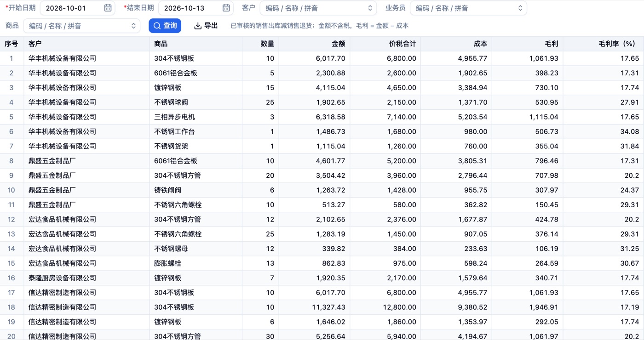This screenshot has height=340, width=644.
Task: Focus the 开始日期 field showing 2026-10-01
Action: click(x=77, y=8)
